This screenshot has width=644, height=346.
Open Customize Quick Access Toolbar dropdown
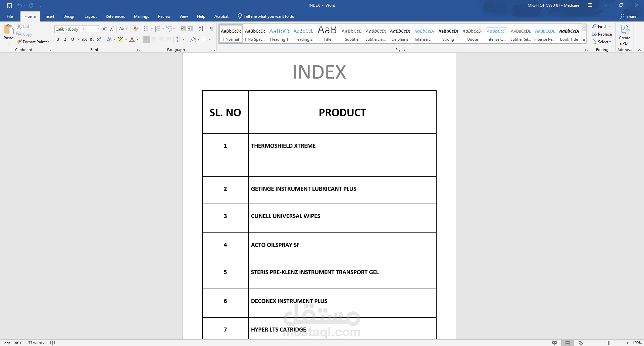click(41, 6)
